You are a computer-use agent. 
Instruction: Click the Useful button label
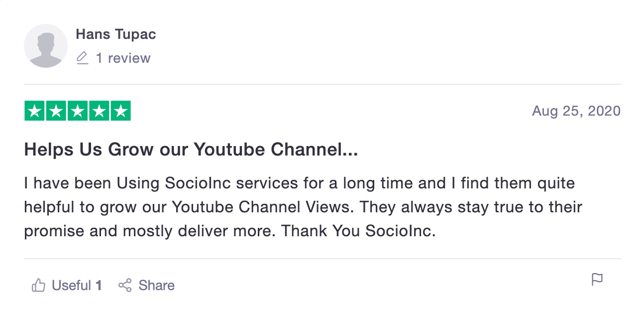pos(71,285)
